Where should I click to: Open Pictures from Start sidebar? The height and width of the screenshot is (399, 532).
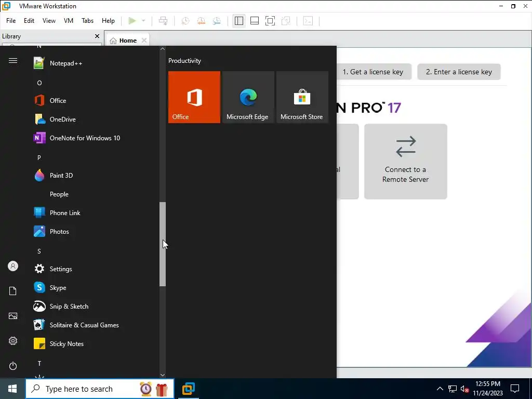tap(13, 316)
